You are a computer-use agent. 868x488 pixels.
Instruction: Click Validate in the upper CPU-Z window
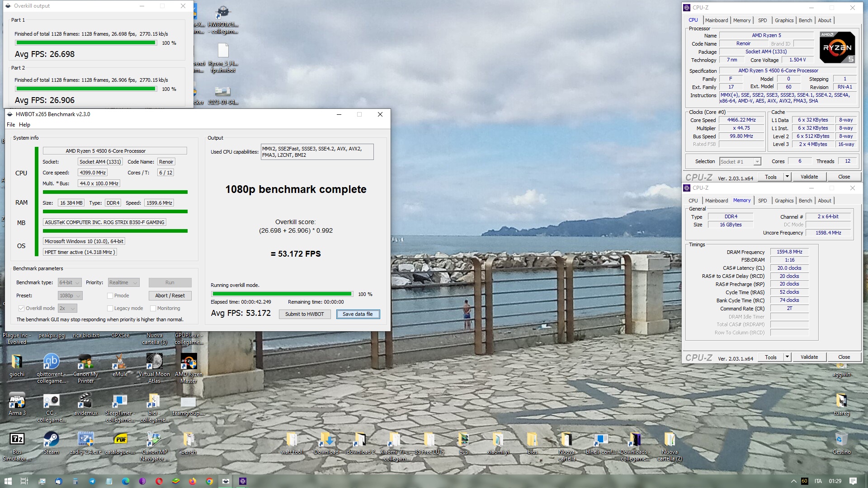coord(809,177)
